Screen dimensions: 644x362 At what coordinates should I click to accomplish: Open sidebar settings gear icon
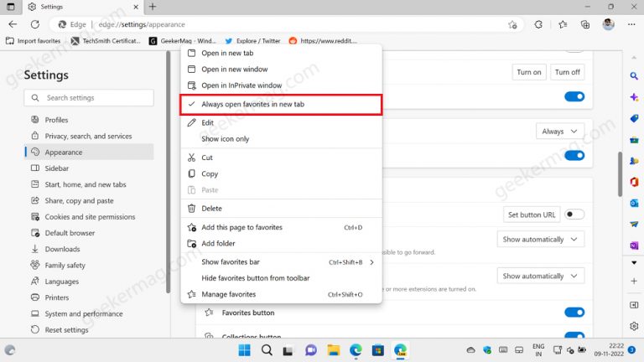click(634, 326)
